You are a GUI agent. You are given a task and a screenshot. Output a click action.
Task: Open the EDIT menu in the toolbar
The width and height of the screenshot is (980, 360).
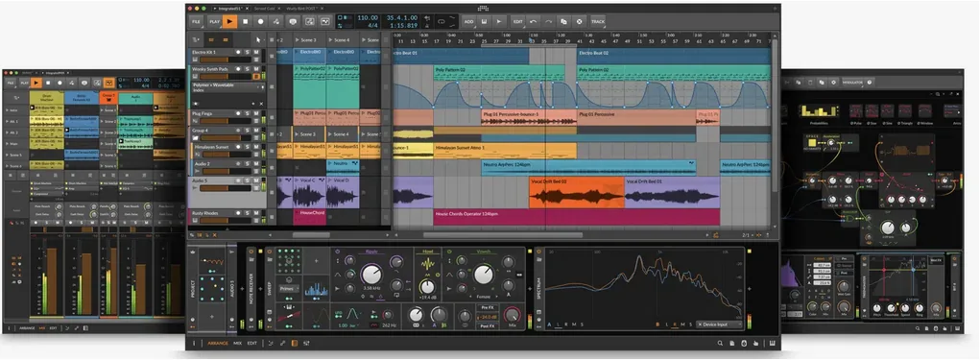(518, 21)
